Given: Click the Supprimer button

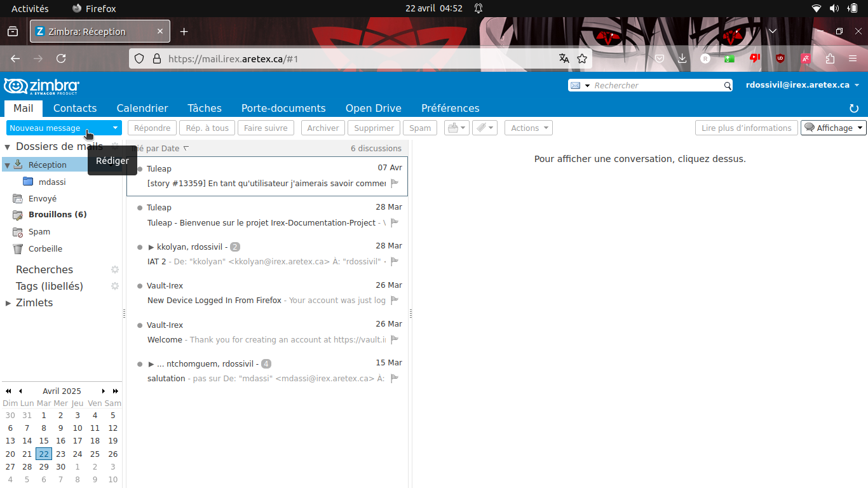Looking at the screenshot, I should [374, 128].
